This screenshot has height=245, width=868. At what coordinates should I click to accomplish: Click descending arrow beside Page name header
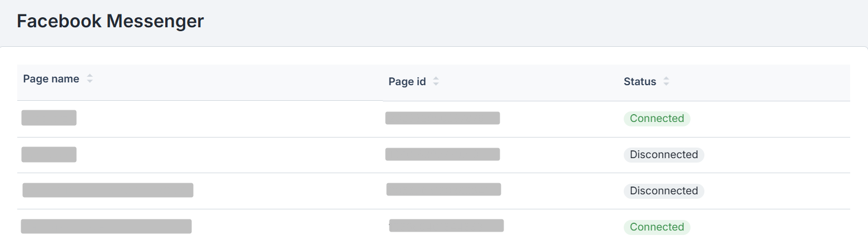[x=90, y=81]
